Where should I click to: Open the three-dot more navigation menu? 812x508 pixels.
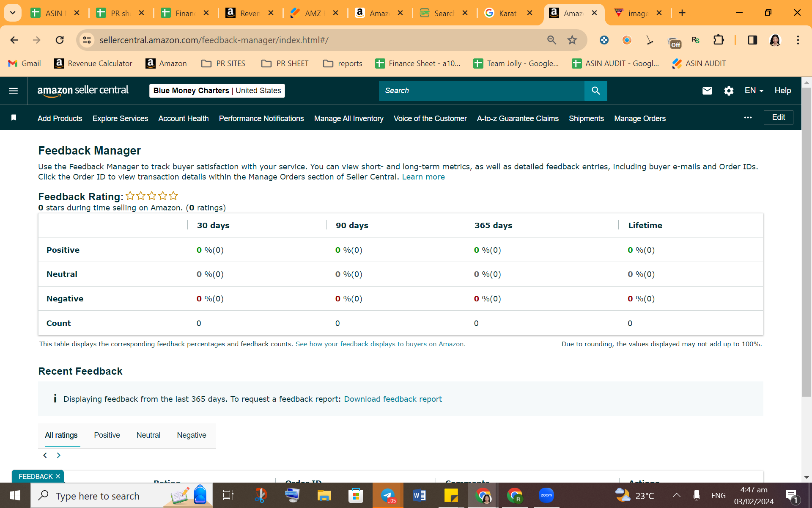pos(748,118)
